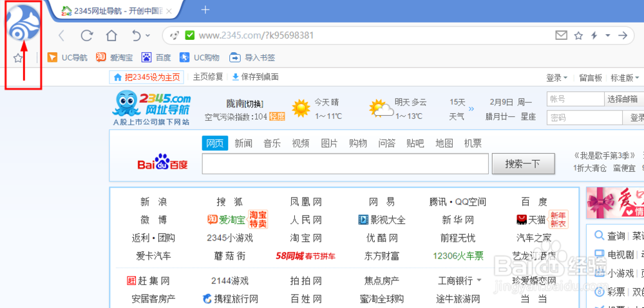Open 腾讯·QQ空间 link
Viewport: 644px width, 308px height.
click(457, 202)
